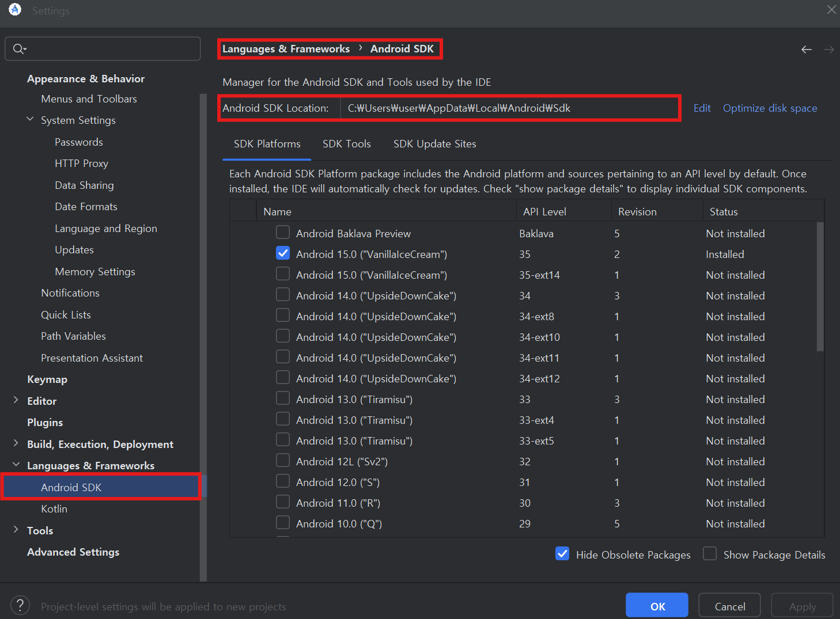Open Quick Lists settings
Image resolution: width=840 pixels, height=619 pixels.
pos(66,315)
